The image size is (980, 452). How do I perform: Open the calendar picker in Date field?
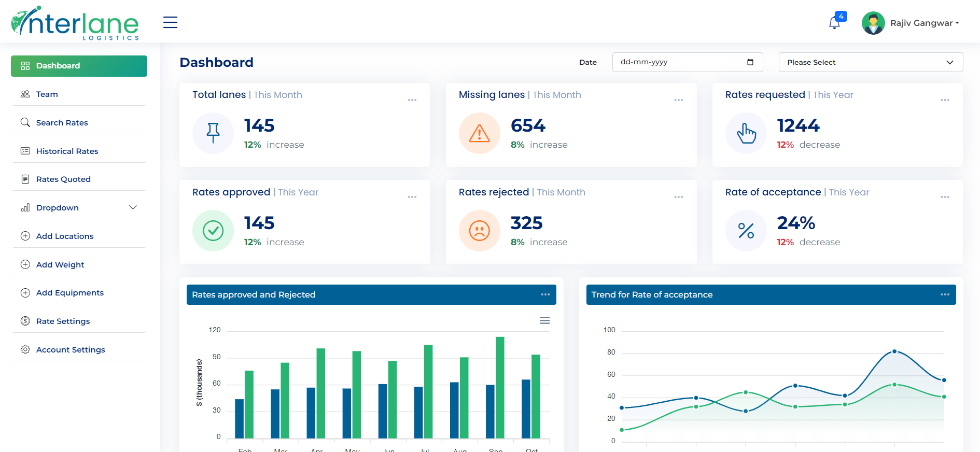(x=750, y=62)
